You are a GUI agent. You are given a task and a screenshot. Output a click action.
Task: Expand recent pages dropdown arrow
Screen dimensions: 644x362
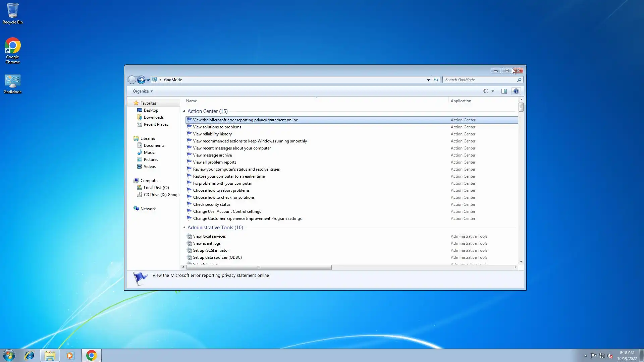pos(148,80)
